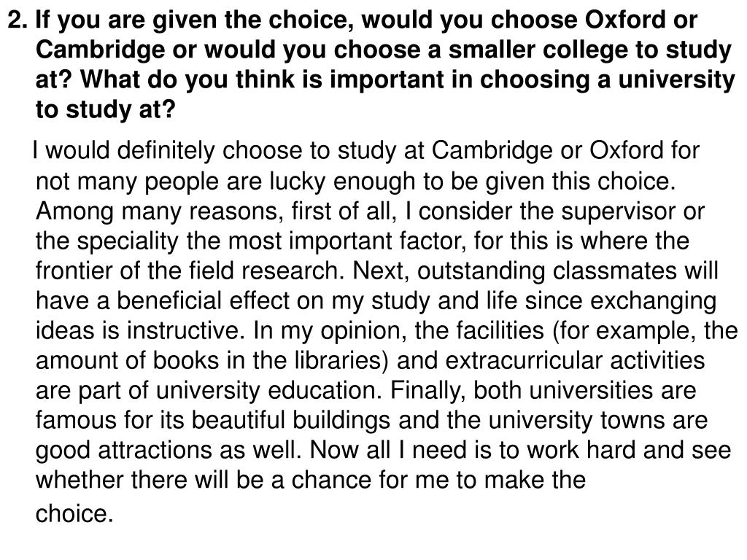The image size is (747, 560).
Task: Click the bold phrase 'to study at?'
Action: point(106,111)
